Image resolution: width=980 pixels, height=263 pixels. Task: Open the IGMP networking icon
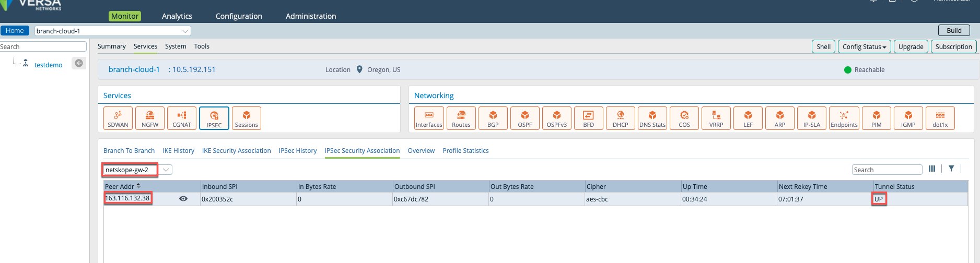pos(908,118)
